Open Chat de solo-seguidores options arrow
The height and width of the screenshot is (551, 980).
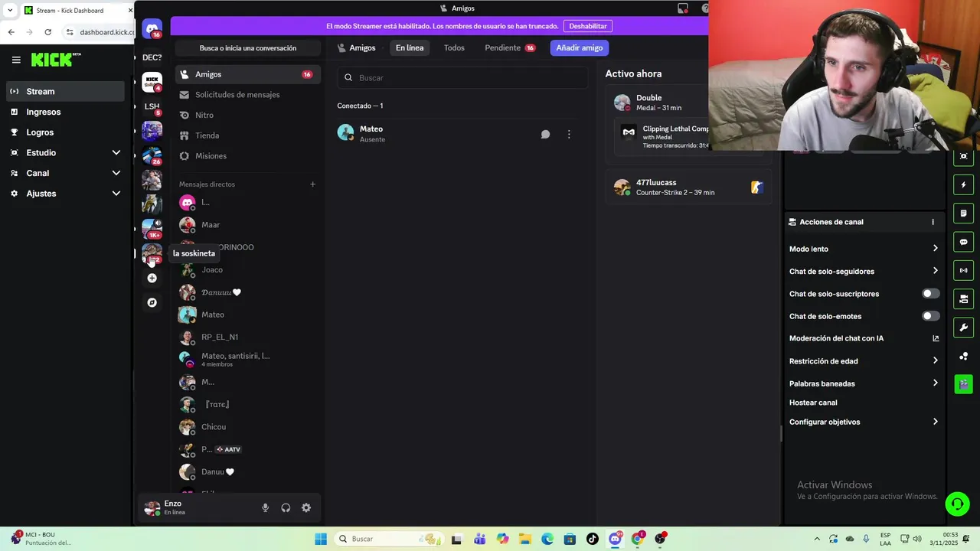pyautogui.click(x=935, y=271)
